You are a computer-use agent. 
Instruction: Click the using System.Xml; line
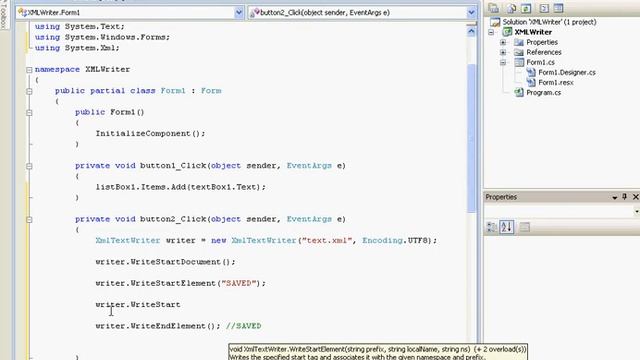(x=77, y=48)
